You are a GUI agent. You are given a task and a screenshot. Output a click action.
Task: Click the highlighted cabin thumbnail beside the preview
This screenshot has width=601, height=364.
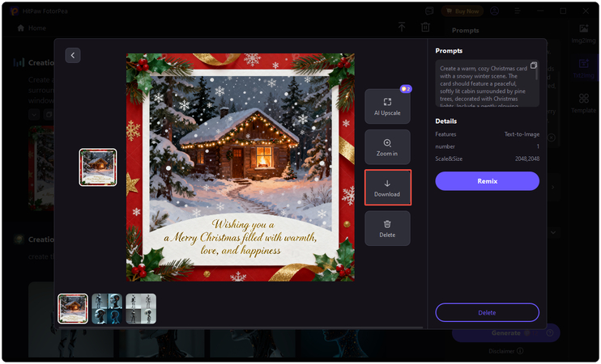coord(98,167)
